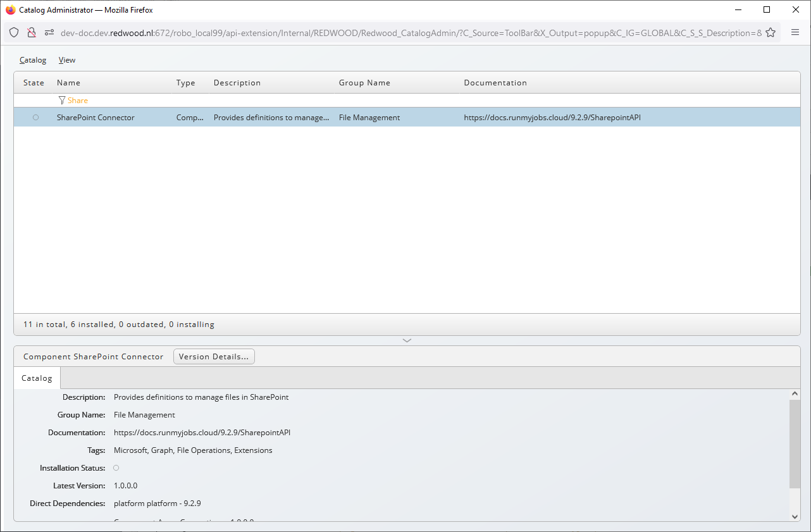Viewport: 811px width, 532px height.
Task: Click the Version Details button
Action: point(214,357)
